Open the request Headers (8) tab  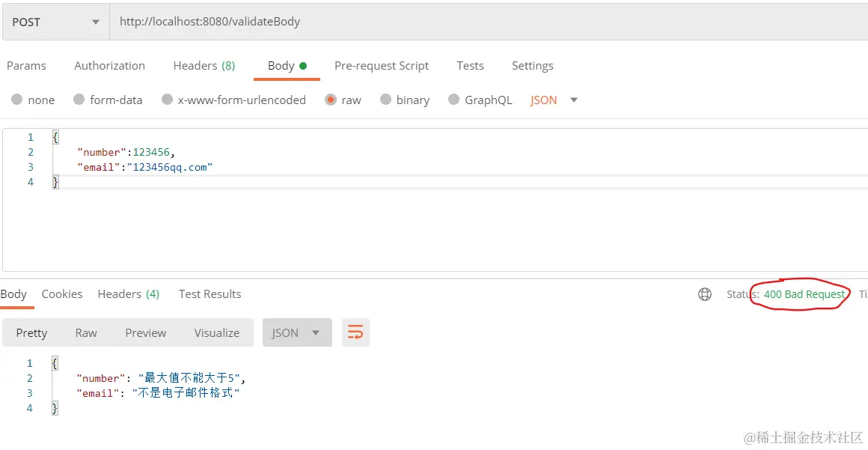(204, 65)
